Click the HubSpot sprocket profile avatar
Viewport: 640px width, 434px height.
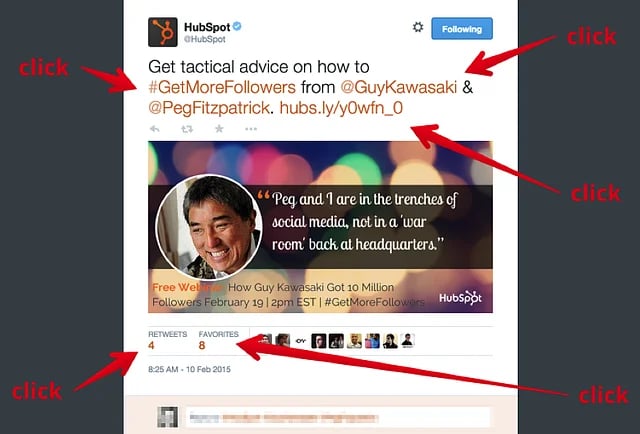(x=162, y=32)
